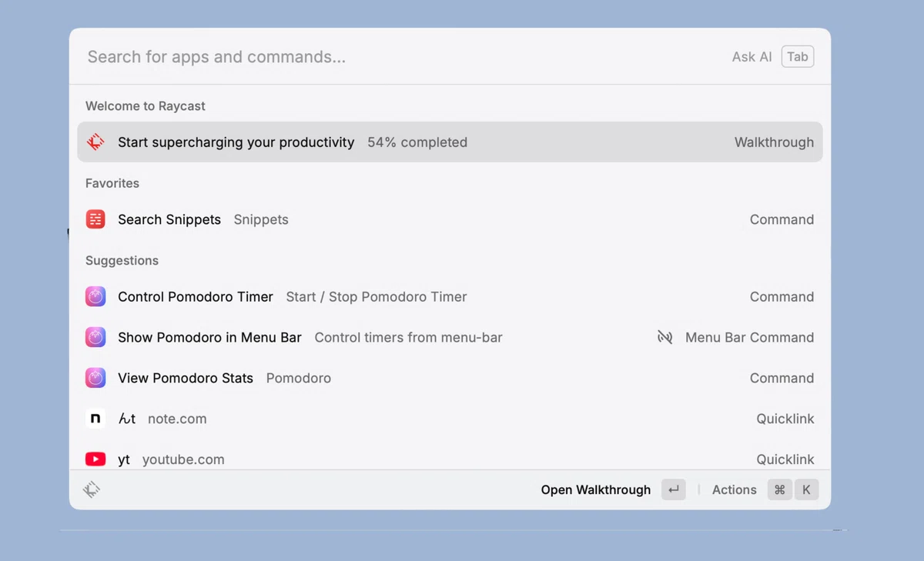The image size is (924, 561).
Task: Click the Tab key badge next to Ask AI
Action: [x=798, y=57]
